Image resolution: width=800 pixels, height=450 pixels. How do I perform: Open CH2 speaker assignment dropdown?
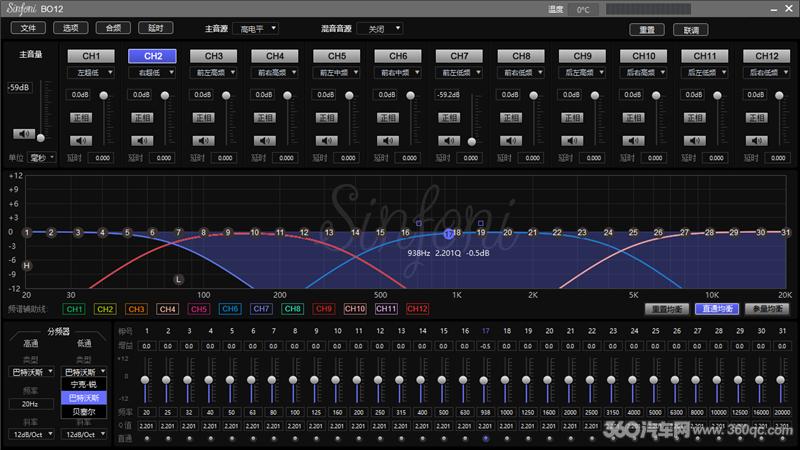pos(152,73)
